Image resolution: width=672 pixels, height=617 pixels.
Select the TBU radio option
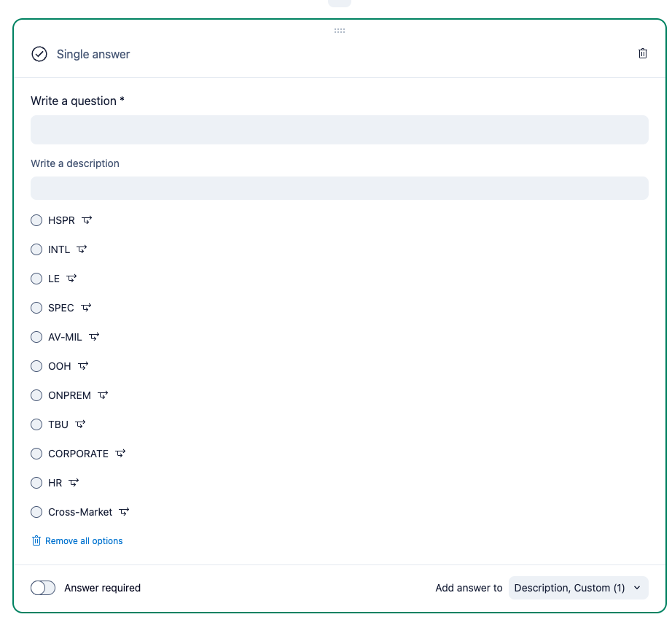(x=36, y=424)
